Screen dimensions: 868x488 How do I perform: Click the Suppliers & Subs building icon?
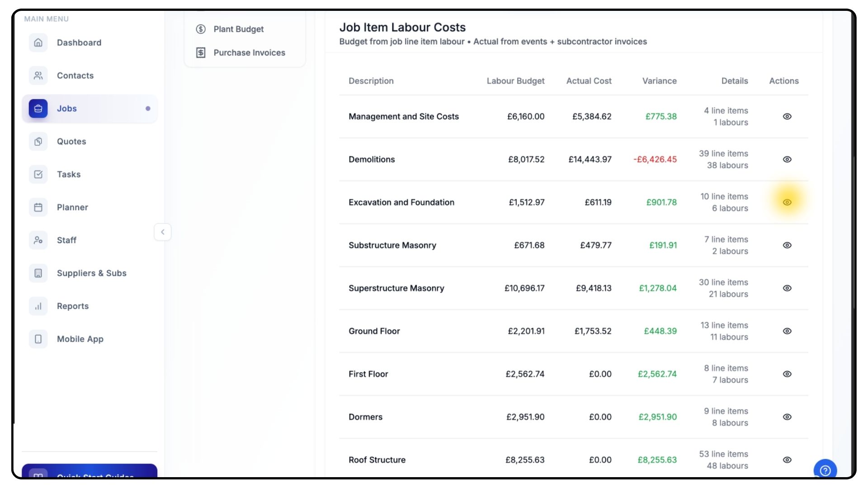click(38, 273)
